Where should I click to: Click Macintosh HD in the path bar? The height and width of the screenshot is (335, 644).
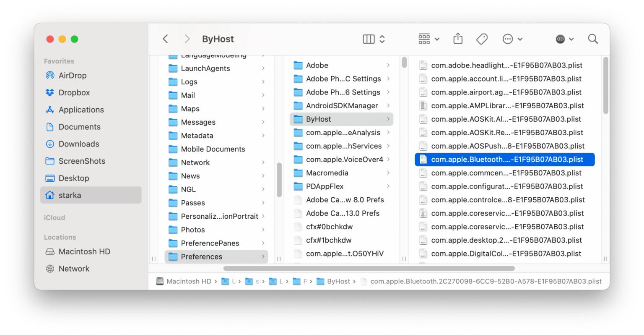[184, 281]
